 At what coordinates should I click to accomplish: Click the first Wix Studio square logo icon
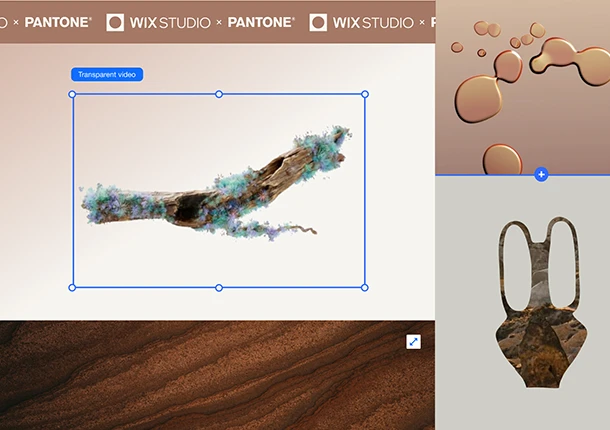pyautogui.click(x=115, y=21)
